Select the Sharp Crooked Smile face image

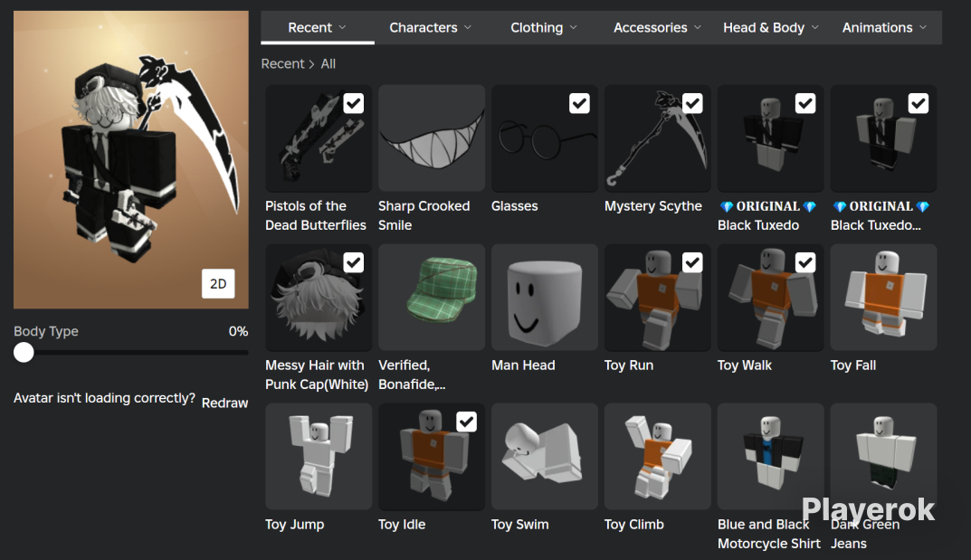click(x=432, y=138)
